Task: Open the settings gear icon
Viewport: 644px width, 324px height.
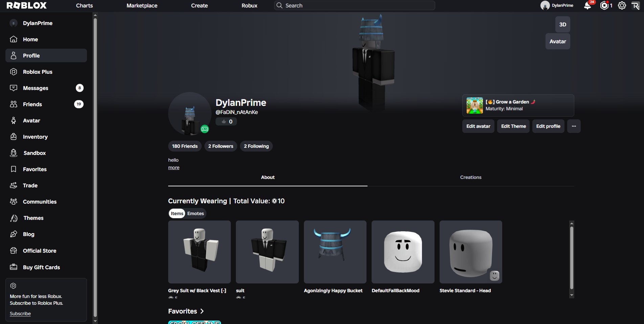Action: tap(622, 5)
